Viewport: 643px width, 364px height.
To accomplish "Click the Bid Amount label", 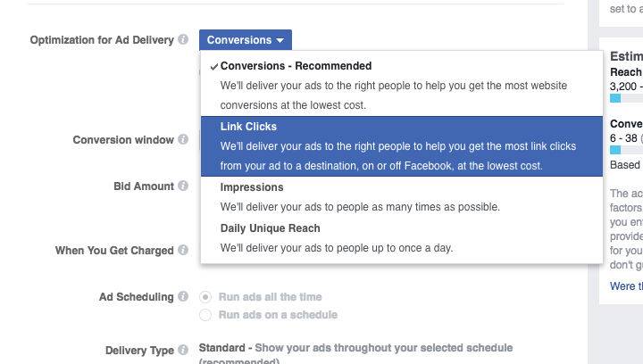I will 143,186.
